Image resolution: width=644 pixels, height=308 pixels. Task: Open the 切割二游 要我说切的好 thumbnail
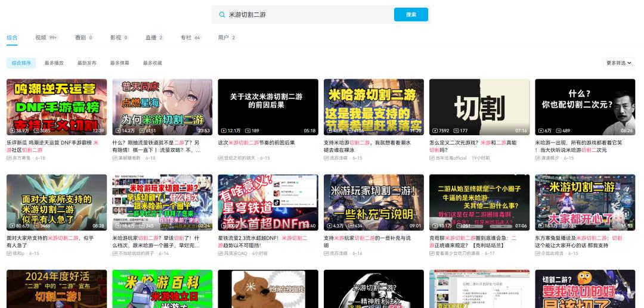coord(586,289)
